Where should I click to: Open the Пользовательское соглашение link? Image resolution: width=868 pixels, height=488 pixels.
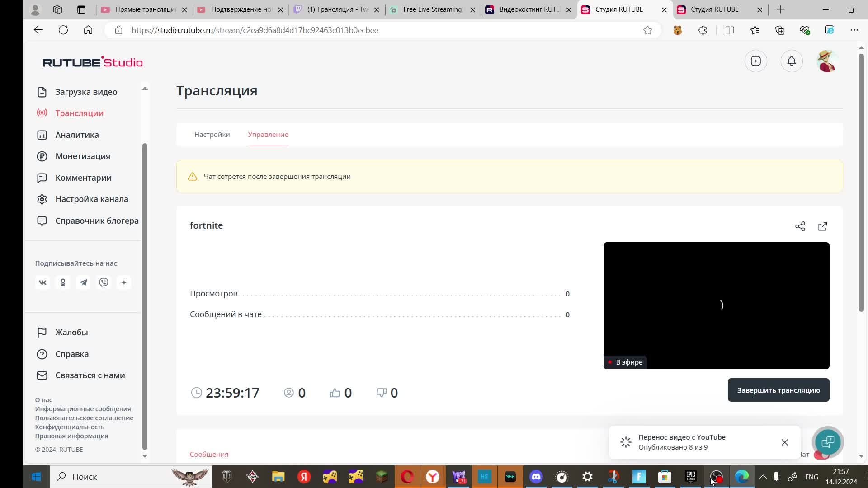tap(84, 418)
